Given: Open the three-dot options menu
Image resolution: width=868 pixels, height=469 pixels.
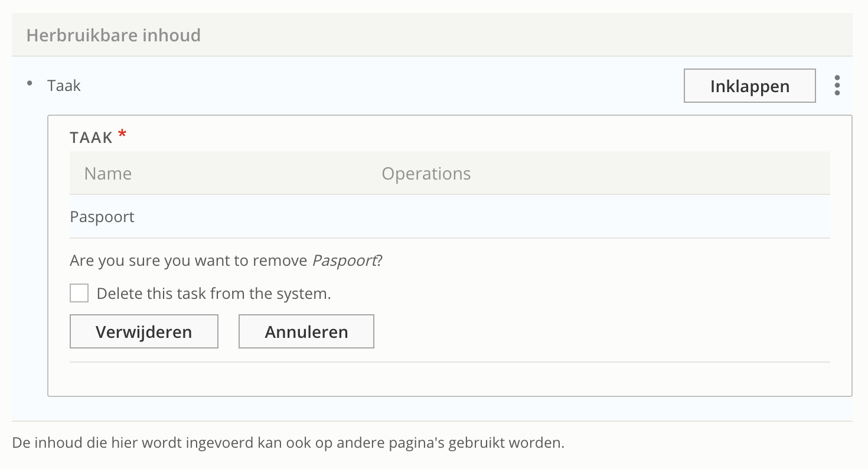Looking at the screenshot, I should (x=837, y=86).
